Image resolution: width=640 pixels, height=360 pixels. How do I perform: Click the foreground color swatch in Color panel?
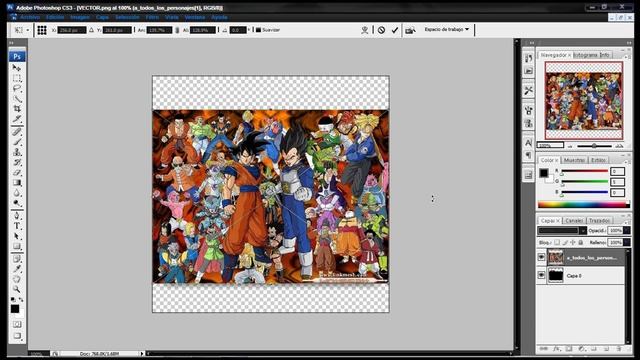tap(543, 173)
